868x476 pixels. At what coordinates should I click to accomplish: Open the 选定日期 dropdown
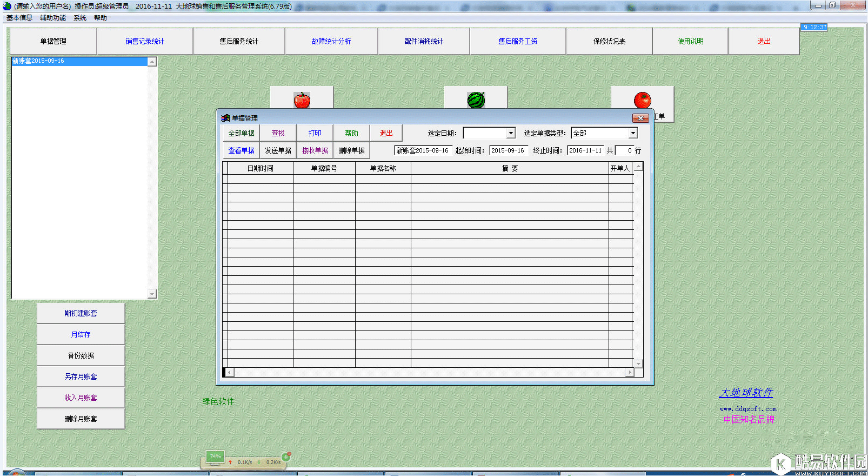coord(511,133)
